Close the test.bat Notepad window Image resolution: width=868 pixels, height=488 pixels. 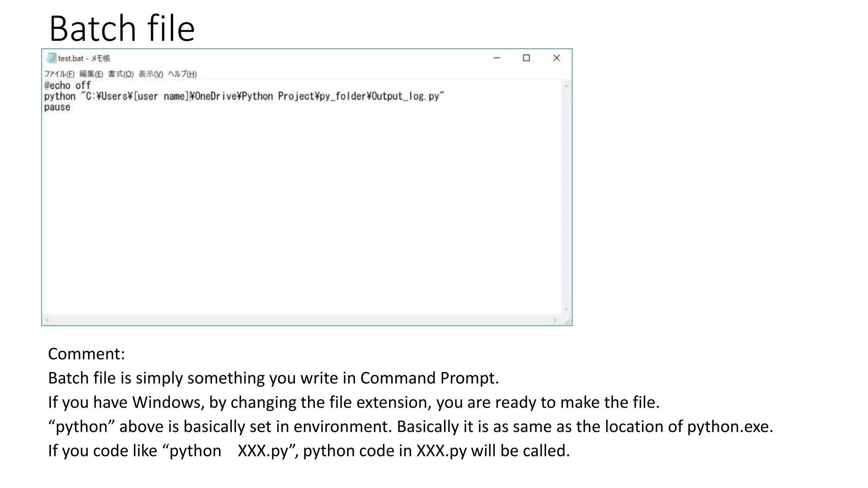556,58
